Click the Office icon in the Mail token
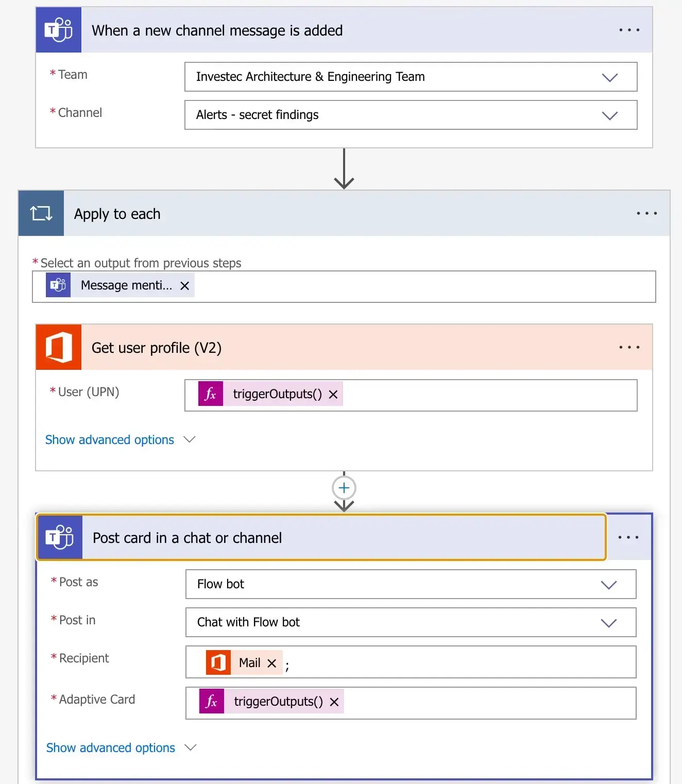Viewport: 682px width, 784px height. tap(218, 662)
